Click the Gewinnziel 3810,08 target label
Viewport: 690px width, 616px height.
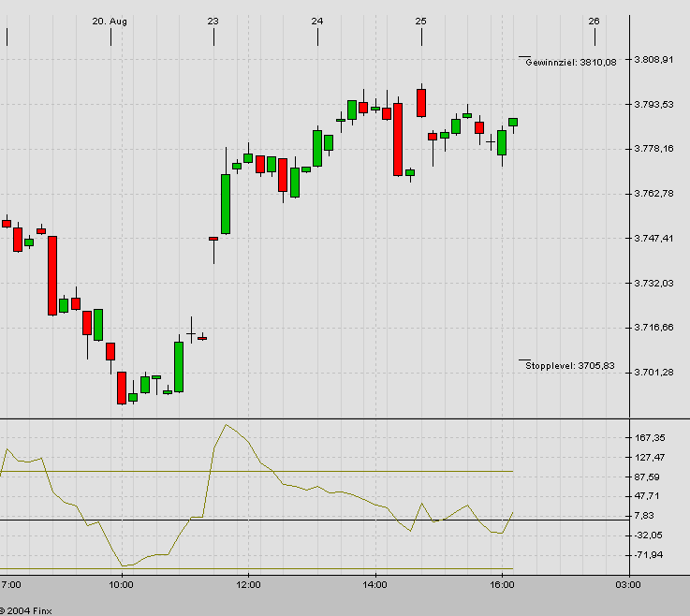click(x=571, y=62)
